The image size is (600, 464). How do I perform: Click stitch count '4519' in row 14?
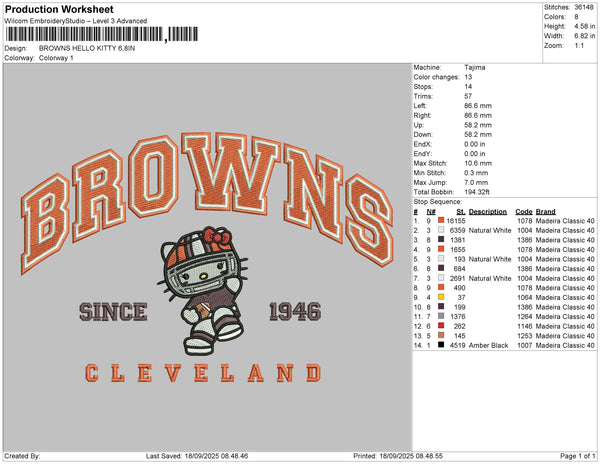point(457,345)
